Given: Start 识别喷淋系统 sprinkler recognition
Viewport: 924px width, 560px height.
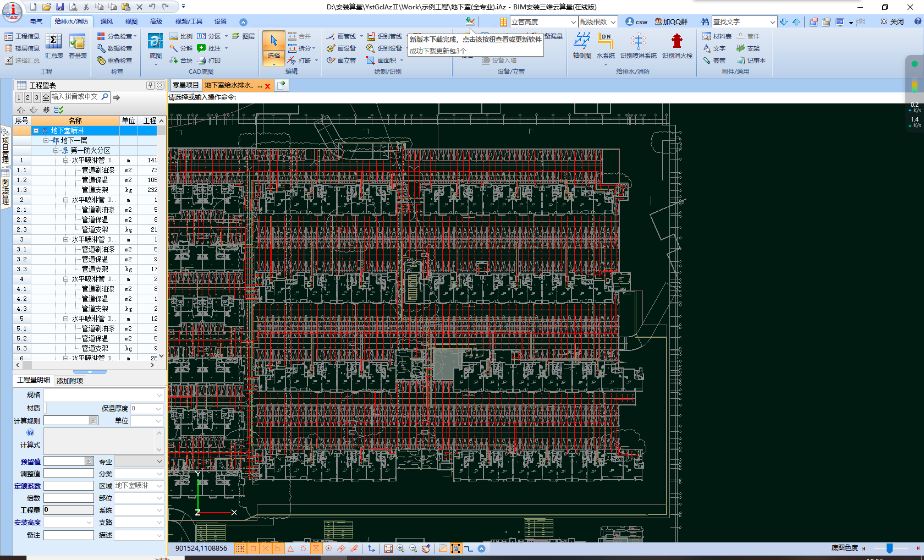Looking at the screenshot, I should point(639,46).
